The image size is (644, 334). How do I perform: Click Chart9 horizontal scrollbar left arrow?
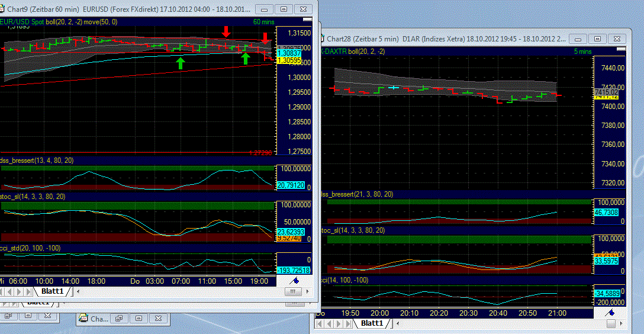(x=78, y=292)
